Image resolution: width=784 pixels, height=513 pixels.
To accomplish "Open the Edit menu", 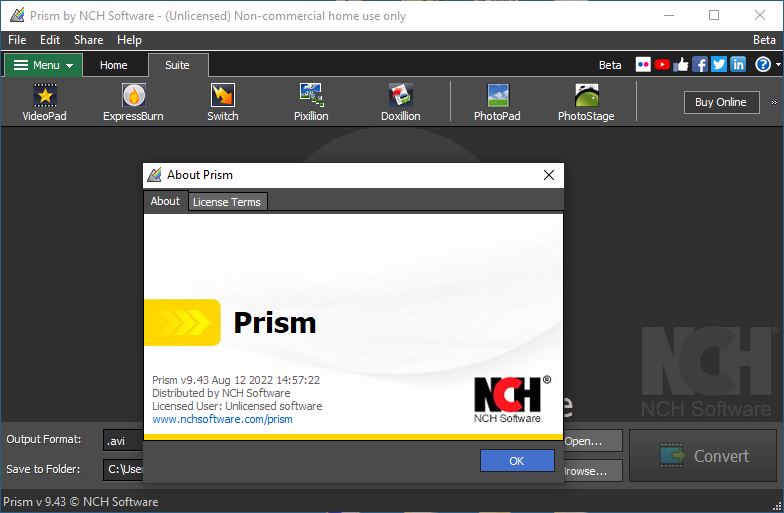I will point(50,40).
